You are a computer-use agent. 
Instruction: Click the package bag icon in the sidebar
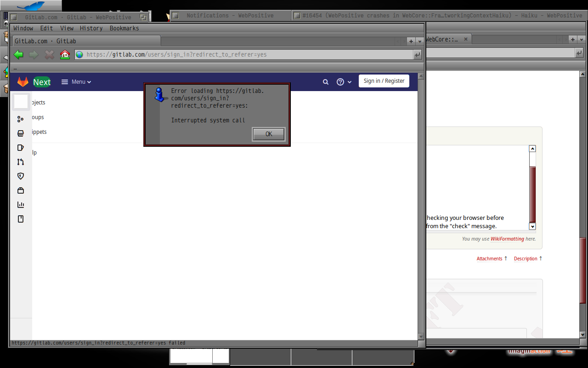coord(20,190)
